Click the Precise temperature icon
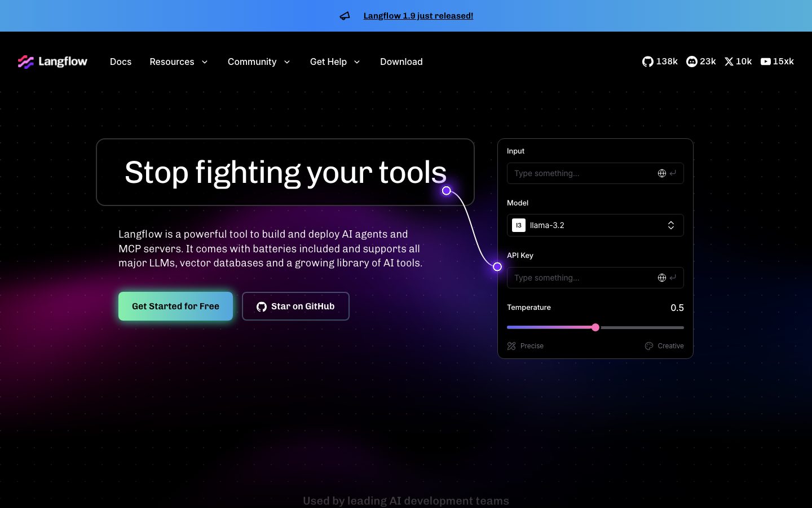This screenshot has width=812, height=508. tap(511, 346)
